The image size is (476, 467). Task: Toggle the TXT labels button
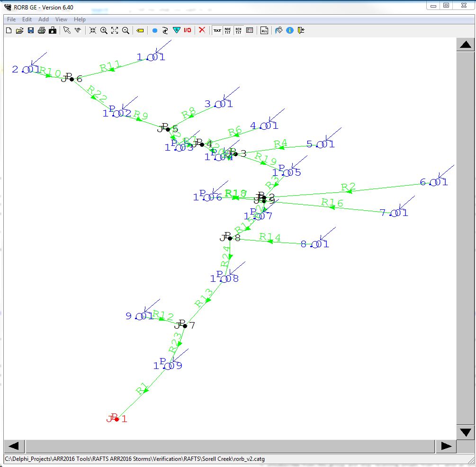pyautogui.click(x=217, y=30)
